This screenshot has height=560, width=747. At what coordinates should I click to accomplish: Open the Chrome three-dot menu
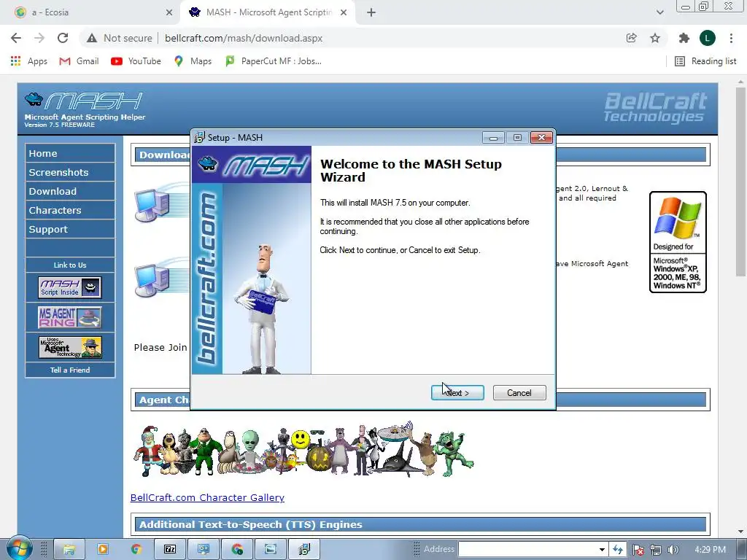point(731,38)
